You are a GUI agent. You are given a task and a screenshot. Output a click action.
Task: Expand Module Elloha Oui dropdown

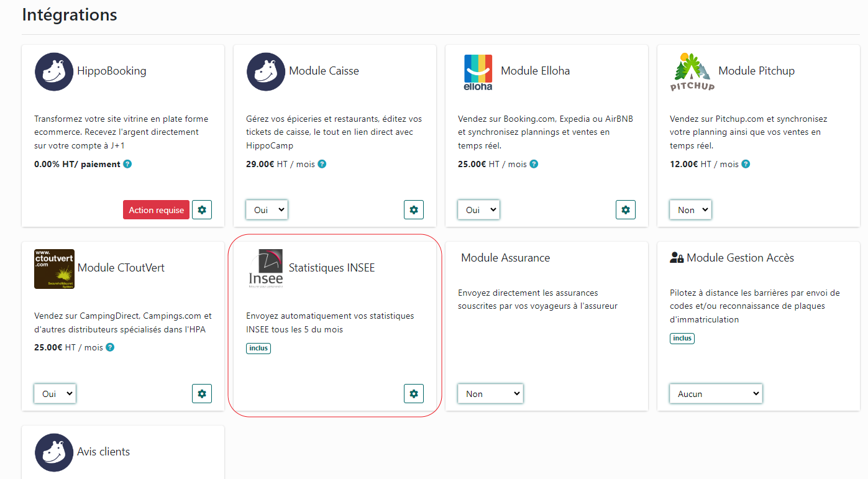(x=479, y=210)
